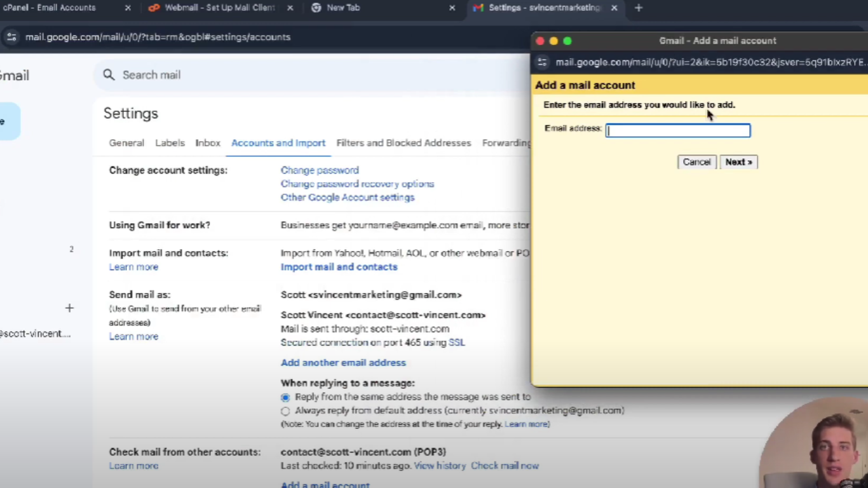The height and width of the screenshot is (488, 868).
Task: Open the Accounts and Import tab
Action: point(278,143)
